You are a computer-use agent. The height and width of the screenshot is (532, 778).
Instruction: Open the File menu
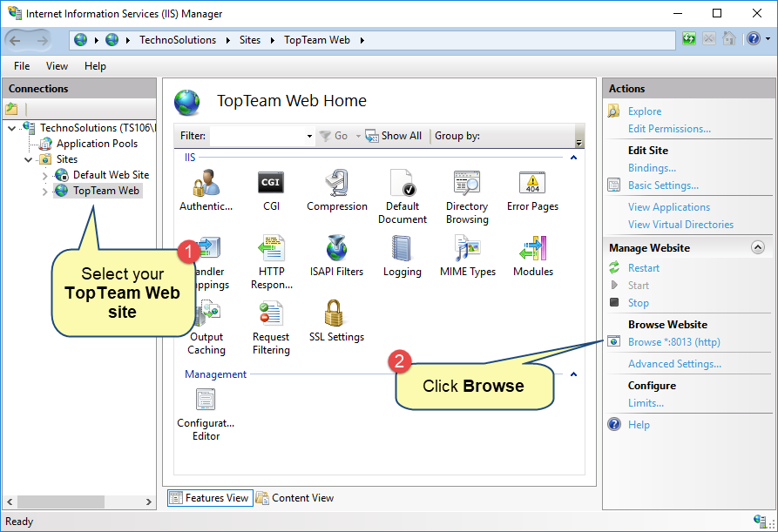21,66
